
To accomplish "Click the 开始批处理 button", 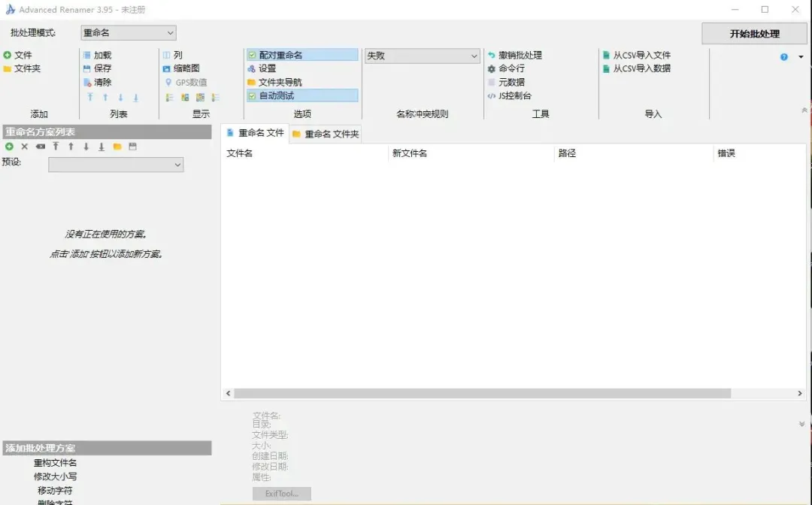I will [x=755, y=34].
